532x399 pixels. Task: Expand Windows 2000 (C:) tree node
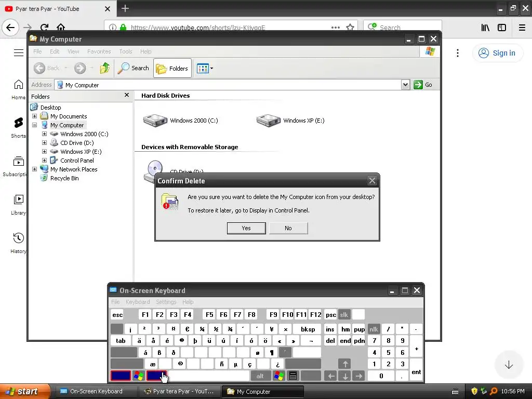(x=44, y=134)
